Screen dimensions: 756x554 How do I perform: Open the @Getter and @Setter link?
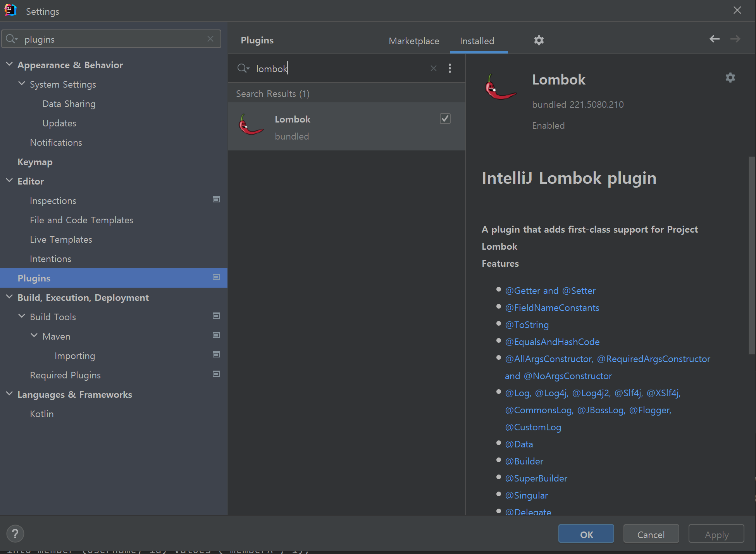(x=550, y=291)
